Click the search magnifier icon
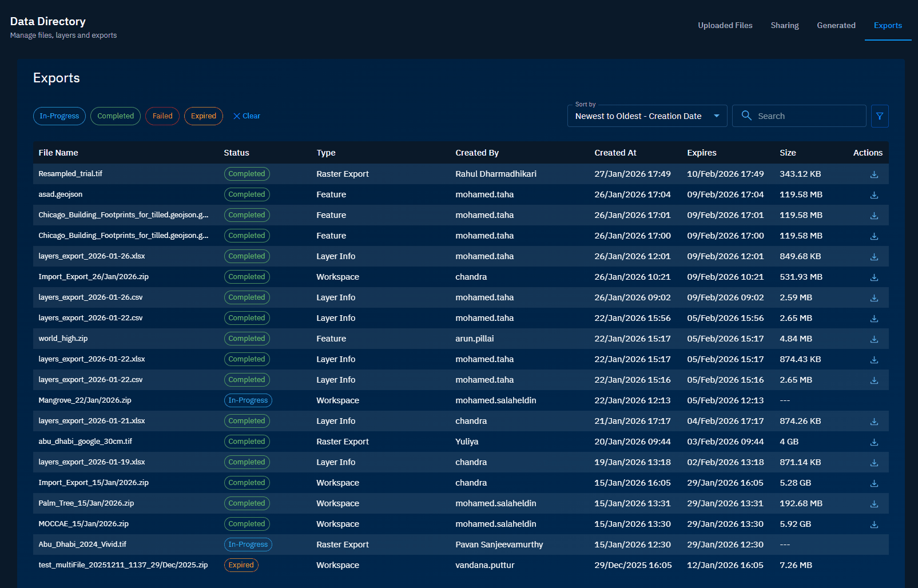918x588 pixels. pyautogui.click(x=746, y=116)
